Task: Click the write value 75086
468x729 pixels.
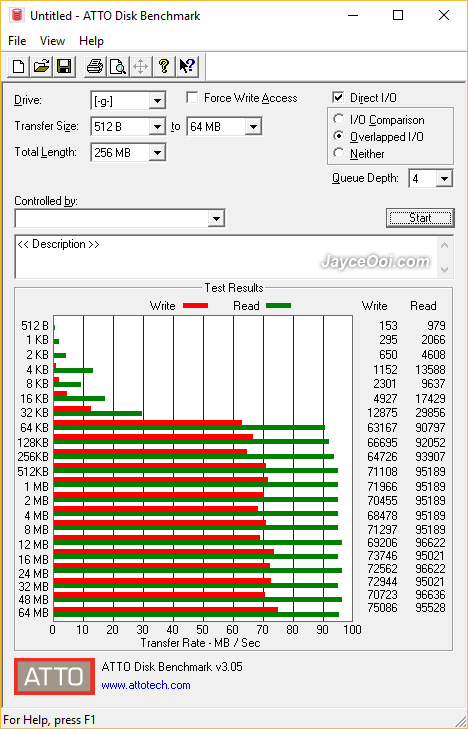Action: pyautogui.click(x=382, y=608)
